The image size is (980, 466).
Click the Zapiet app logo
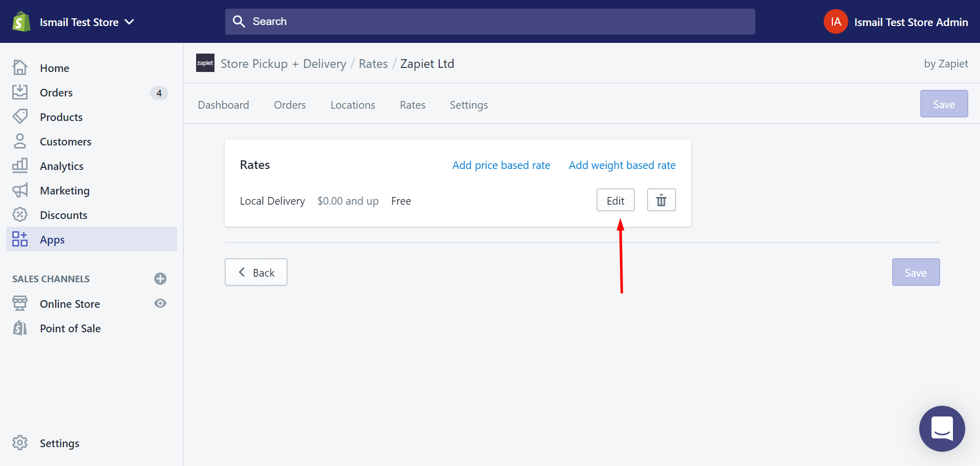pos(205,63)
